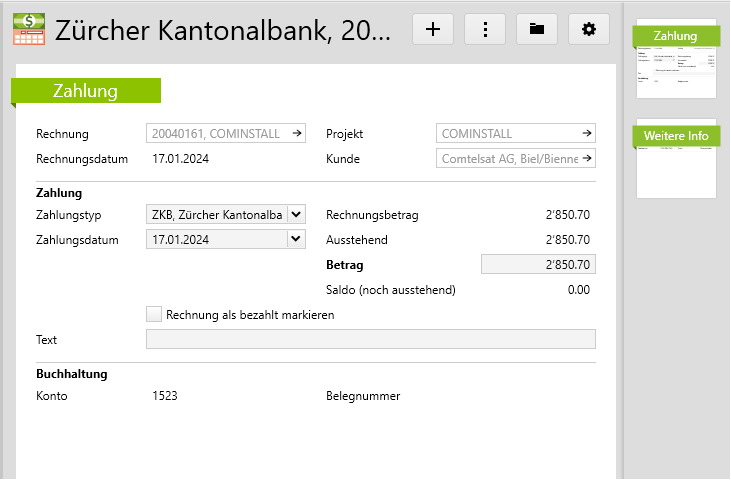This screenshot has height=480, width=731.
Task: Open Projekt COMINSTALL via arrow icon
Action: 587,133
